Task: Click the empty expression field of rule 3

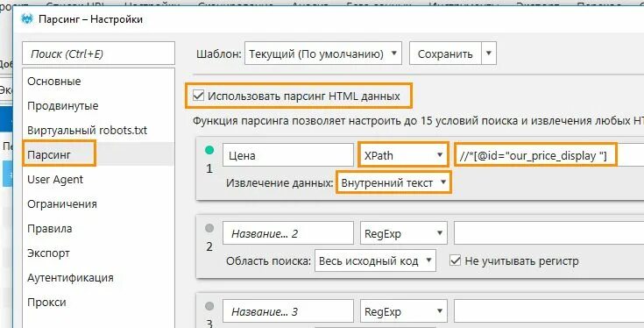Action: pos(548,311)
